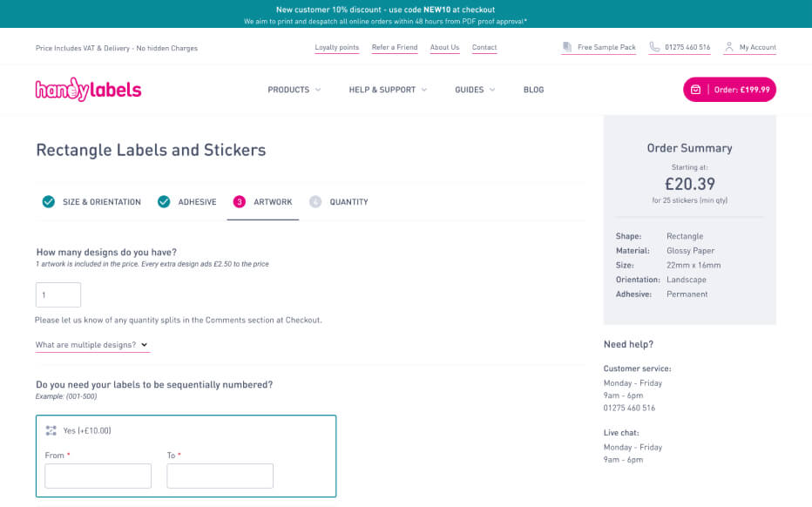This screenshot has width=812, height=507.
Task: Switch to the Artwork step tab
Action: point(262,202)
